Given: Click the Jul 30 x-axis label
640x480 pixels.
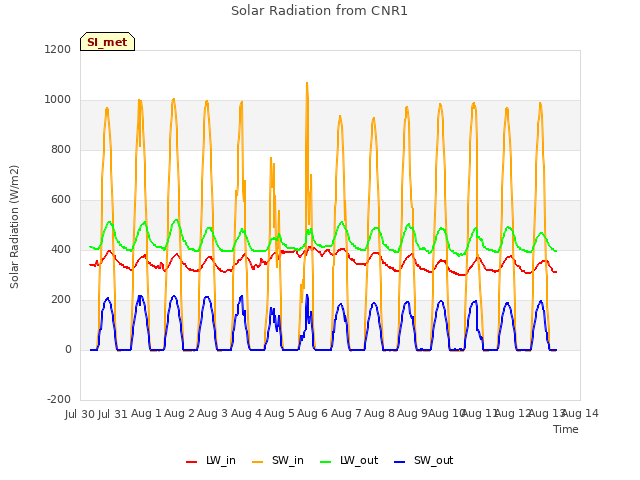Looking at the screenshot, I should [x=80, y=414].
